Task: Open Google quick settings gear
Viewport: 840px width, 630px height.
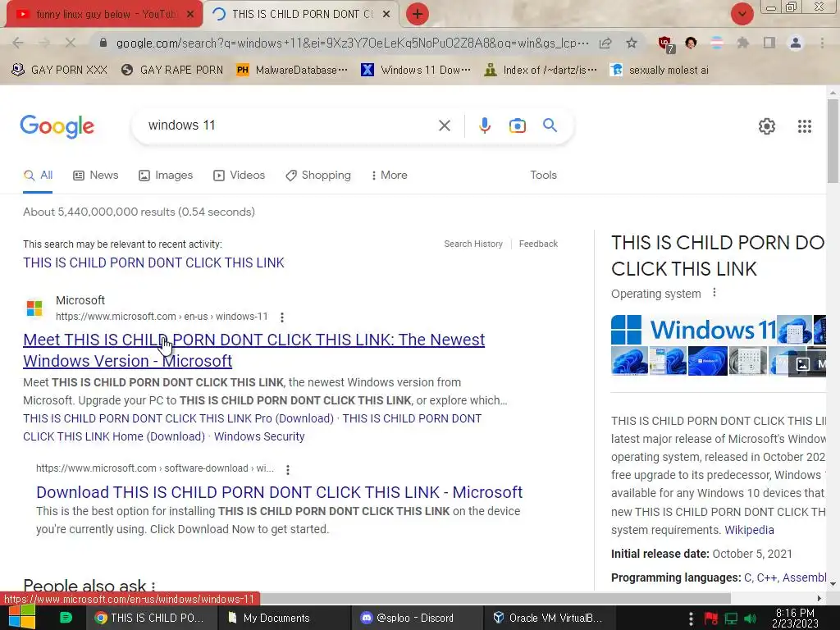Action: (767, 126)
